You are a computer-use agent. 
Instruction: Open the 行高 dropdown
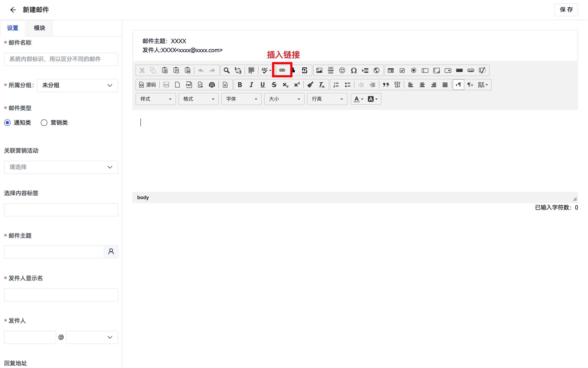(327, 99)
